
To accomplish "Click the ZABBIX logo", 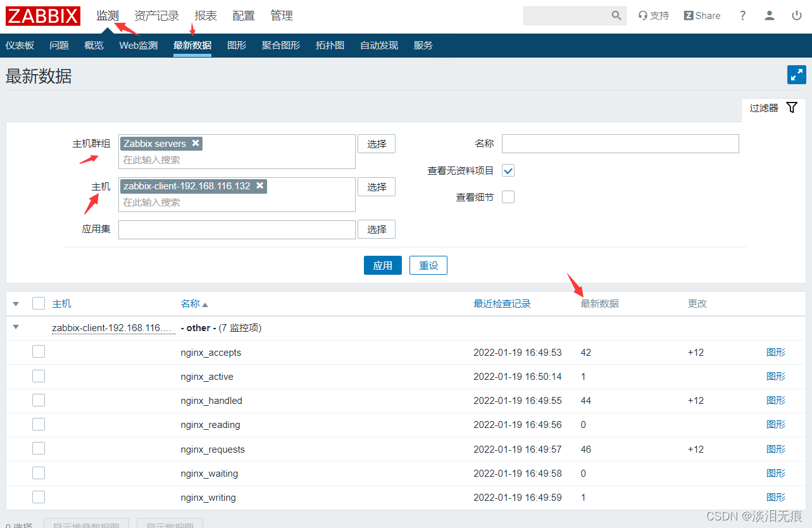I will [43, 16].
